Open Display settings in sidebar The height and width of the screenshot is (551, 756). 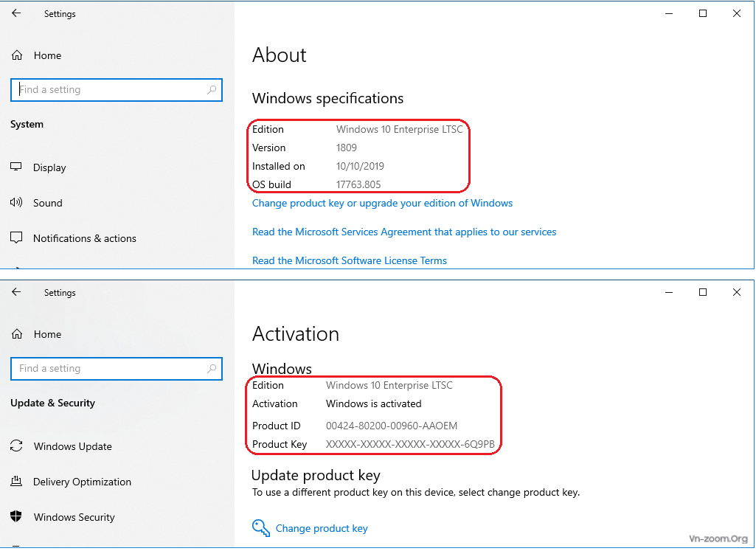point(49,167)
